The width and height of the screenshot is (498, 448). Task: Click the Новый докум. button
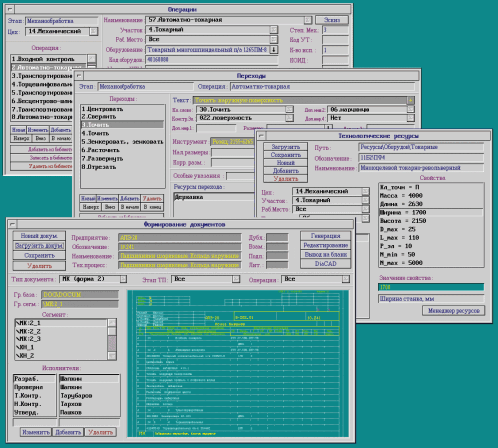(x=39, y=236)
